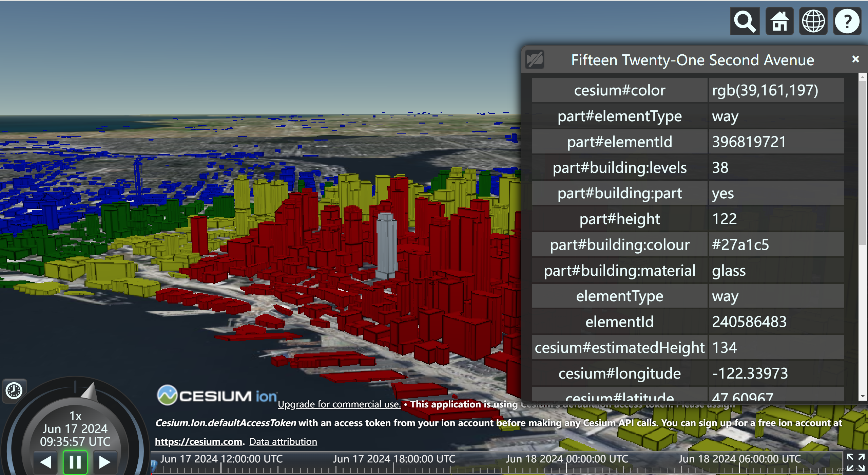
Task: Open Data attribution link
Action: pyautogui.click(x=283, y=441)
